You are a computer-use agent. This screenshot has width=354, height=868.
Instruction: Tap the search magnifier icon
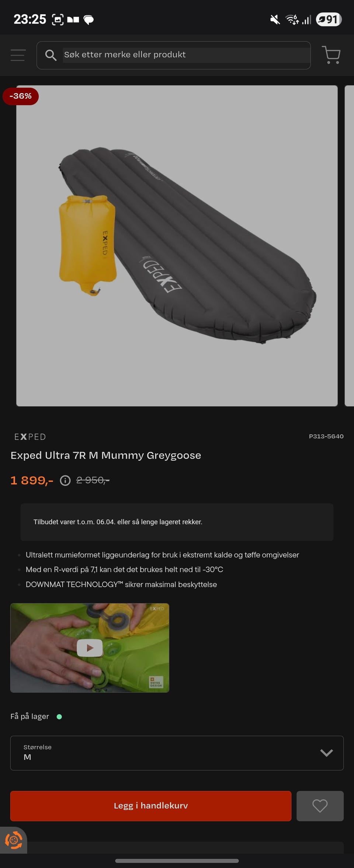pos(51,55)
